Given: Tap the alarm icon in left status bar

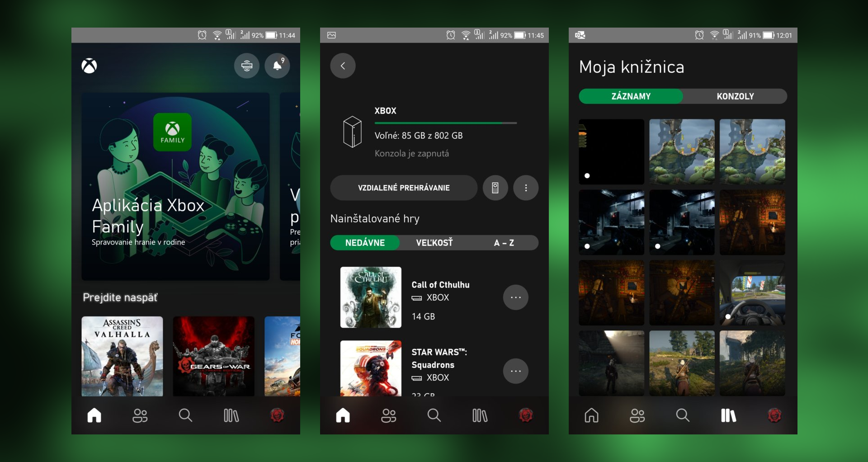Looking at the screenshot, I should [202, 35].
